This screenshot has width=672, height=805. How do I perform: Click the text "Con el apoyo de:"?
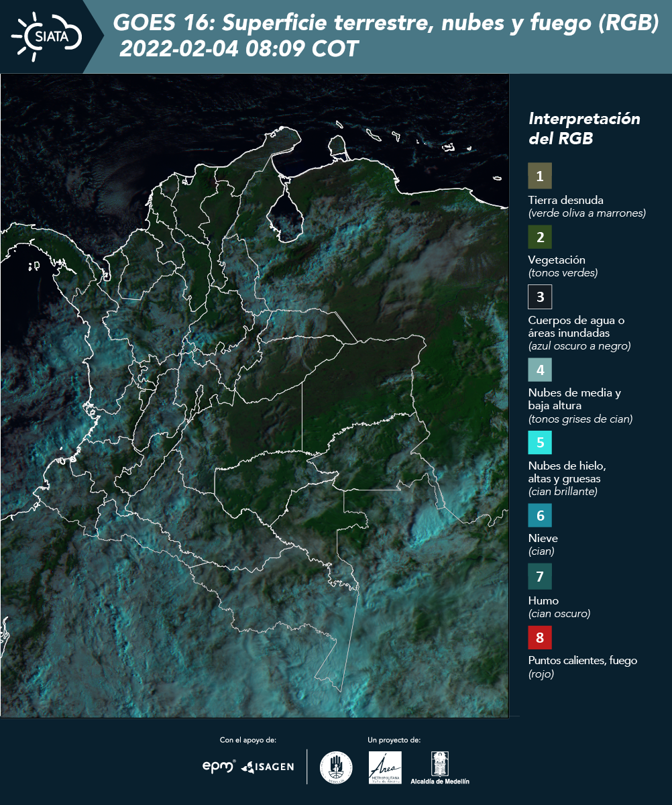coord(247,740)
